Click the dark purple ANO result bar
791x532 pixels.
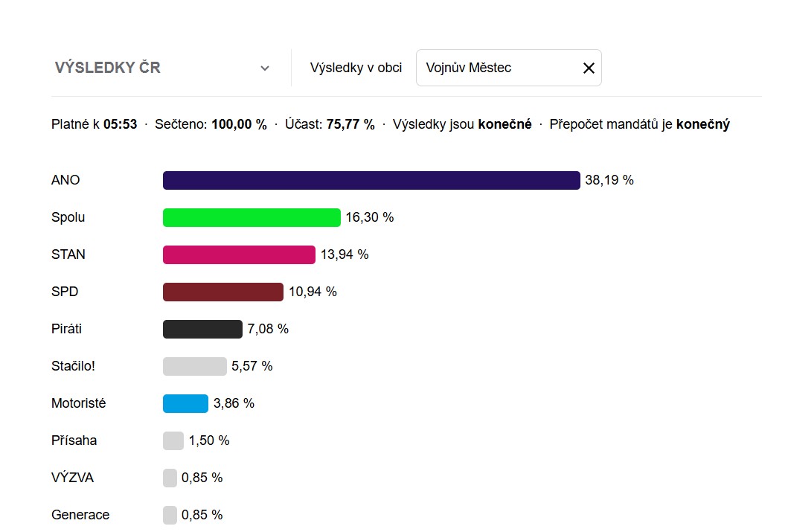[x=371, y=181]
